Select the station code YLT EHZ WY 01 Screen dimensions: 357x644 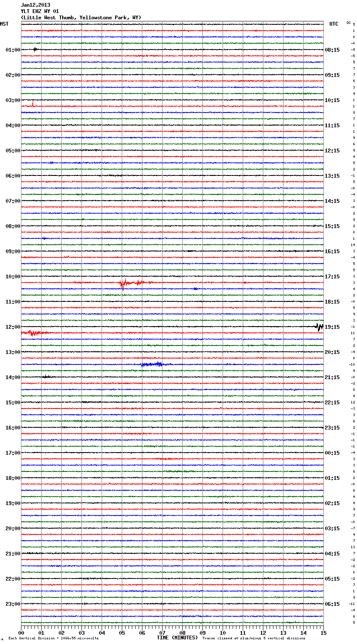(x=40, y=11)
